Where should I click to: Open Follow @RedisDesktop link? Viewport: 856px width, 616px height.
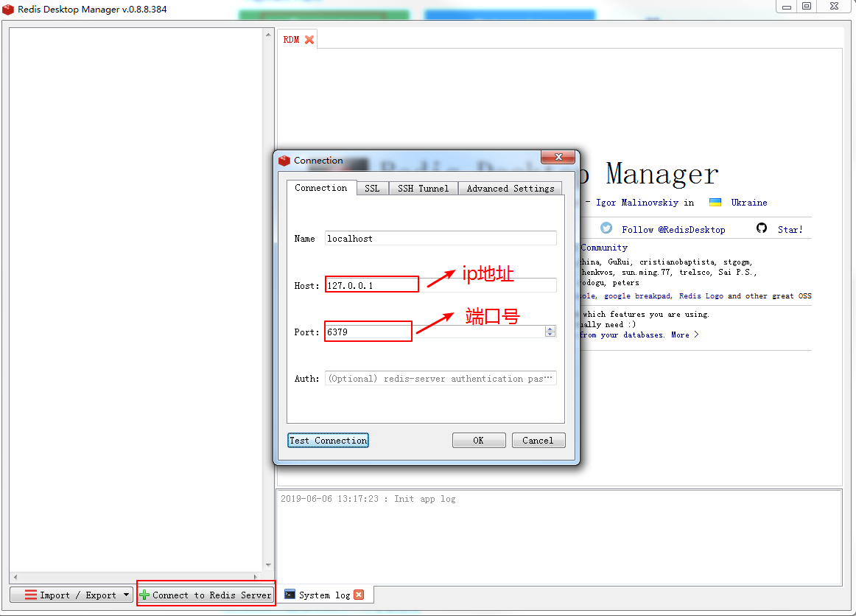click(673, 230)
